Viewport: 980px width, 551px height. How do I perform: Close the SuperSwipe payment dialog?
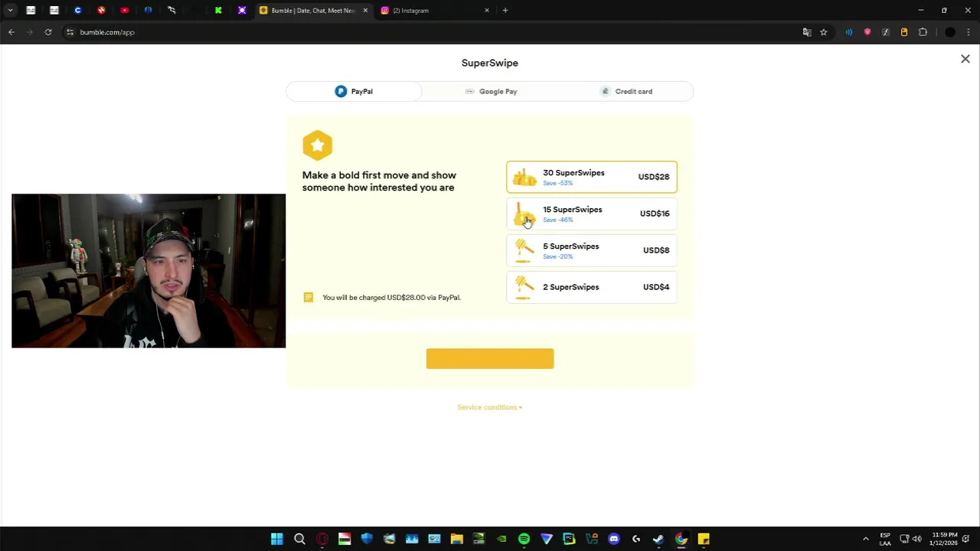point(965,59)
